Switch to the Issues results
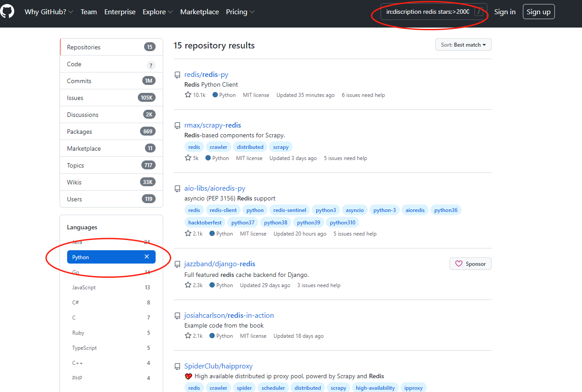The image size is (582, 392). coord(111,98)
